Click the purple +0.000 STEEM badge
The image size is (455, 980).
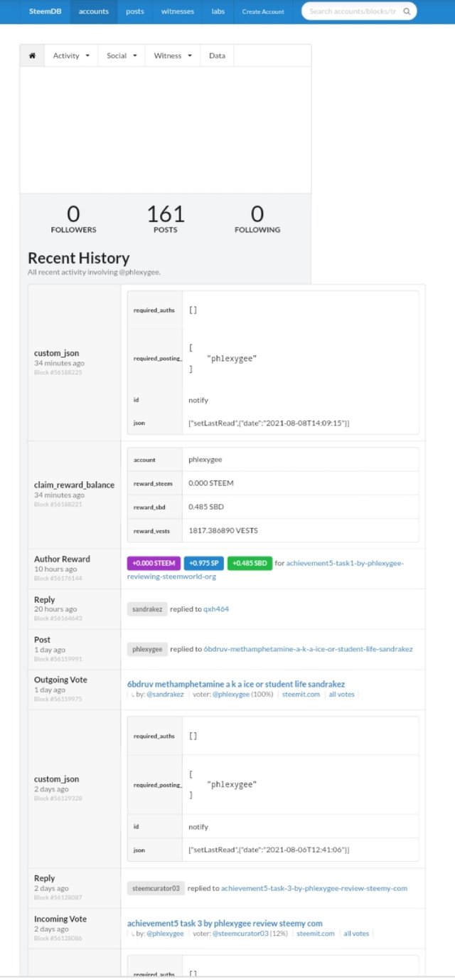(x=154, y=563)
